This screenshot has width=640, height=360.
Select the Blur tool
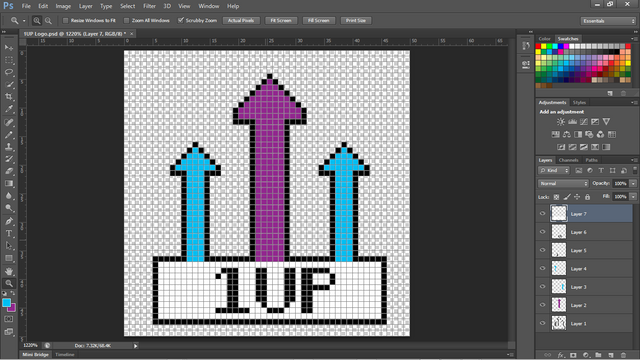[9, 196]
